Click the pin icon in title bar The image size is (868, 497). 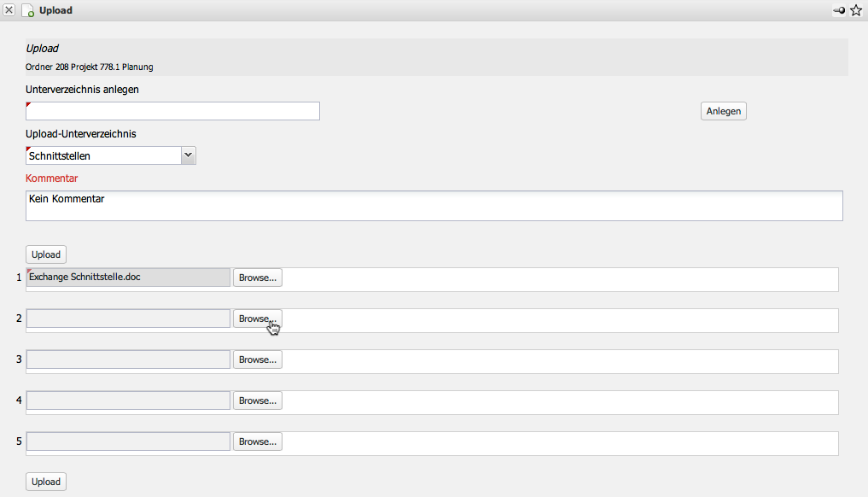[839, 10]
